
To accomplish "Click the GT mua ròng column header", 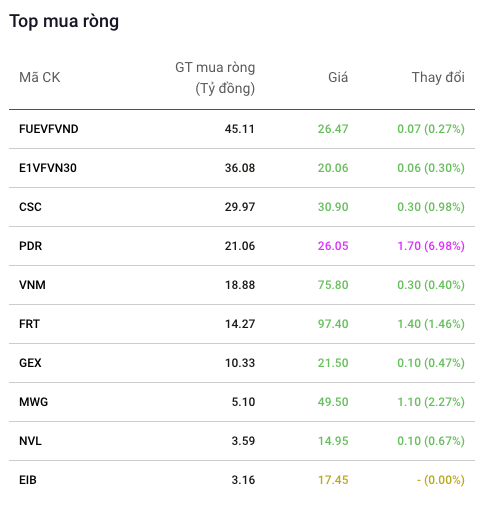I will [215, 78].
